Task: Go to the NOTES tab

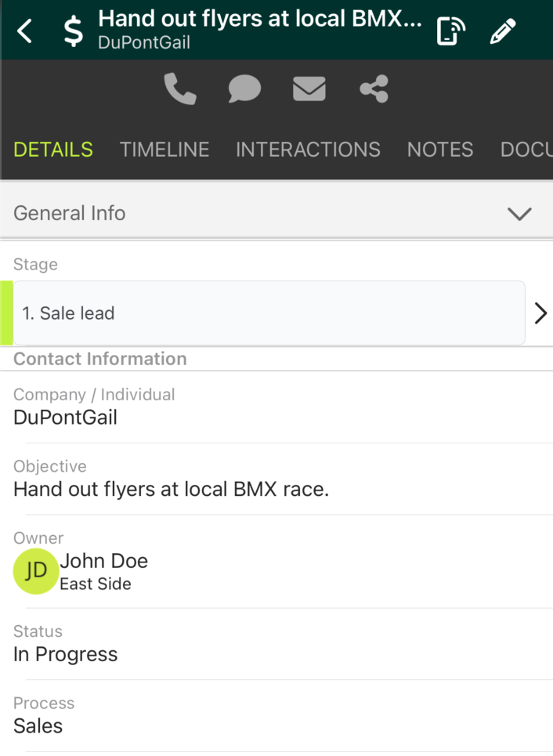Action: point(440,150)
